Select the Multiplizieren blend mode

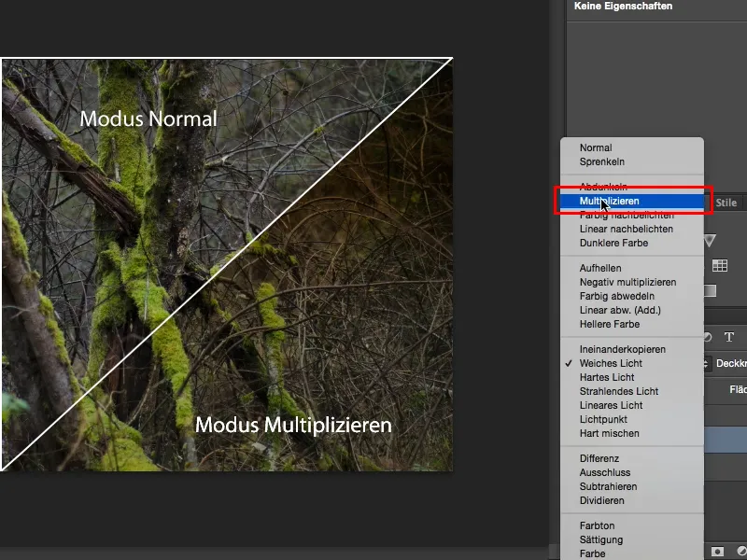614,201
